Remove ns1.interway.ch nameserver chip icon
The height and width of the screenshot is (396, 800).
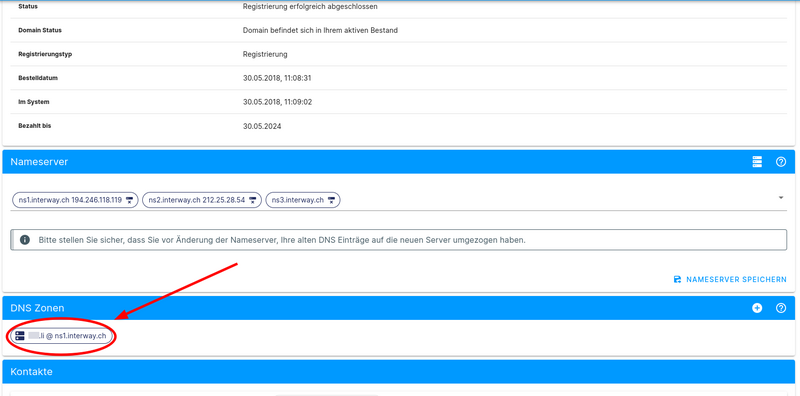point(130,201)
